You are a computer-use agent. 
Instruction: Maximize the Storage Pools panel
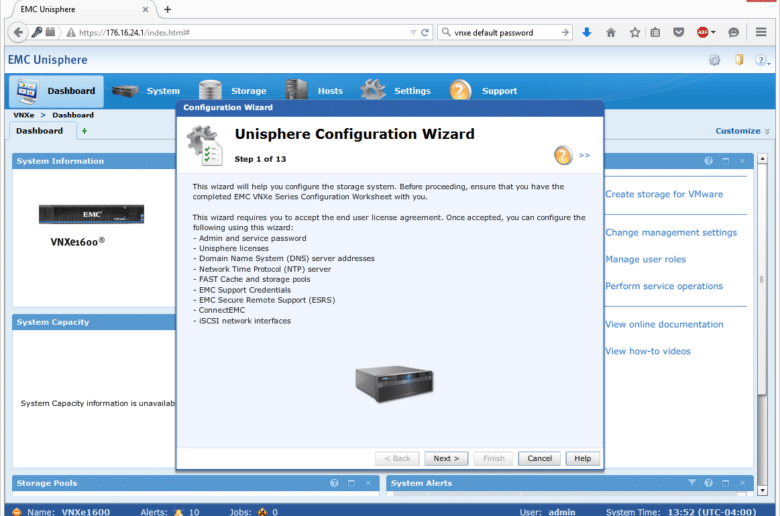point(351,483)
